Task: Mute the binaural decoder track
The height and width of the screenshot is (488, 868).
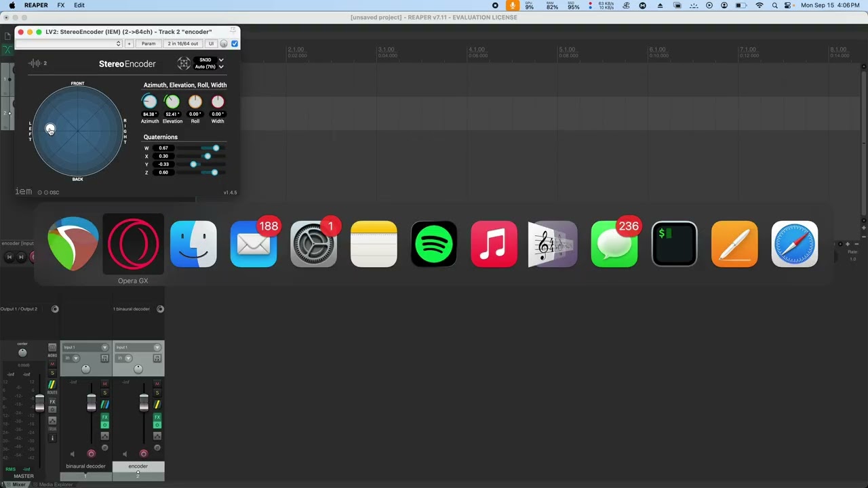Action: click(105, 384)
